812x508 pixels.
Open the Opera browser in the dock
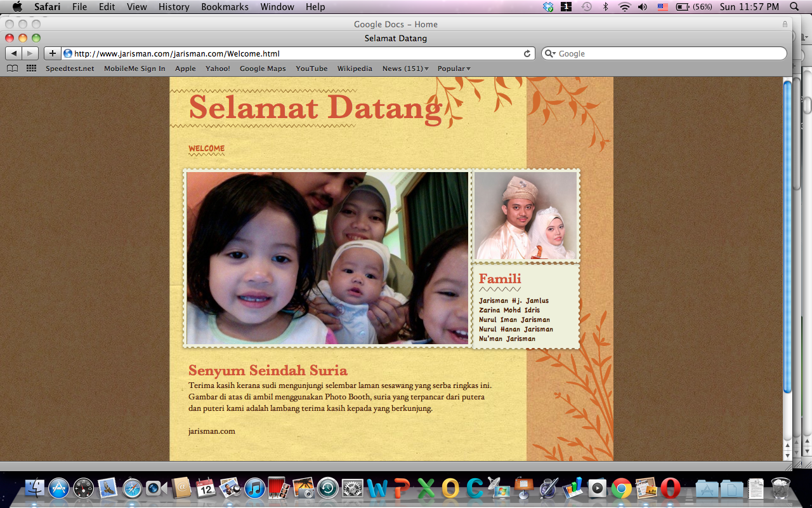click(670, 488)
